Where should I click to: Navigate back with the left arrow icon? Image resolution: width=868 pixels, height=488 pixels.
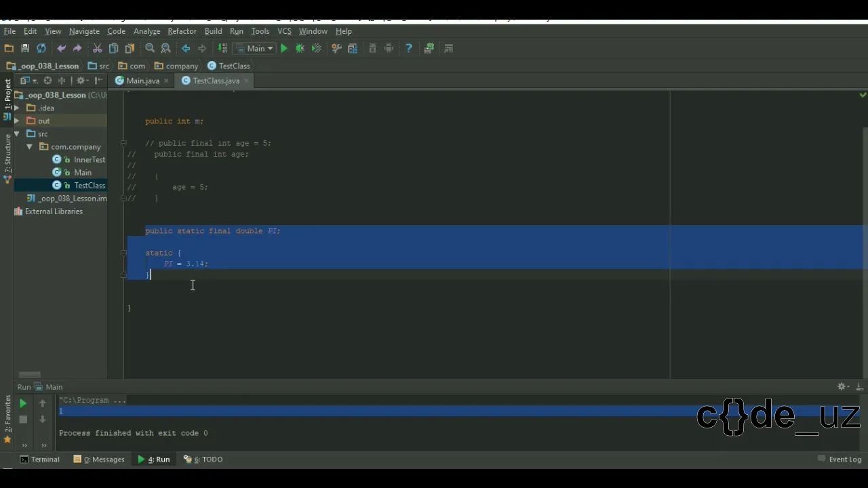pos(186,48)
